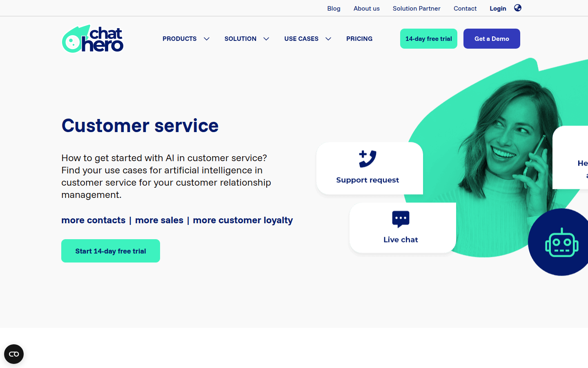
Task: Expand the Products dropdown chevron
Action: 207,39
